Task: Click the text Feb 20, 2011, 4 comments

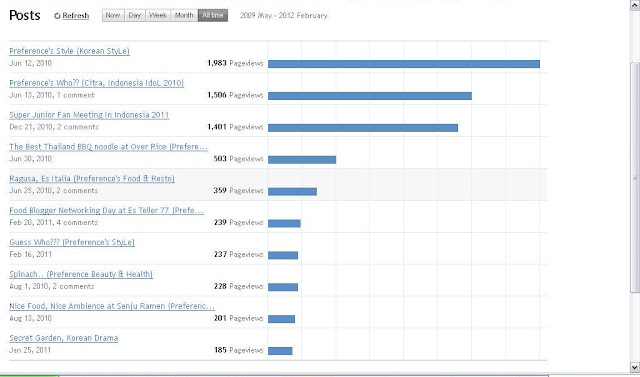Action: [53, 222]
